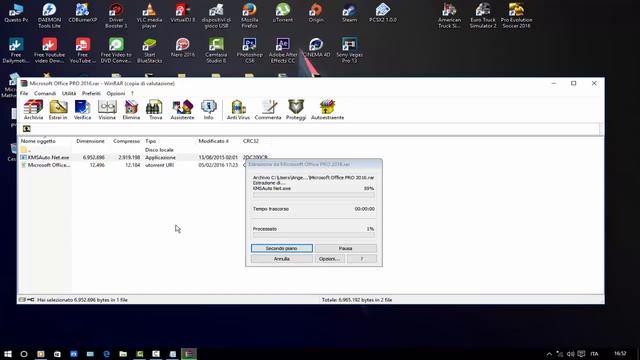
Task: Sort by the Dimensione column header
Action: 90,141
